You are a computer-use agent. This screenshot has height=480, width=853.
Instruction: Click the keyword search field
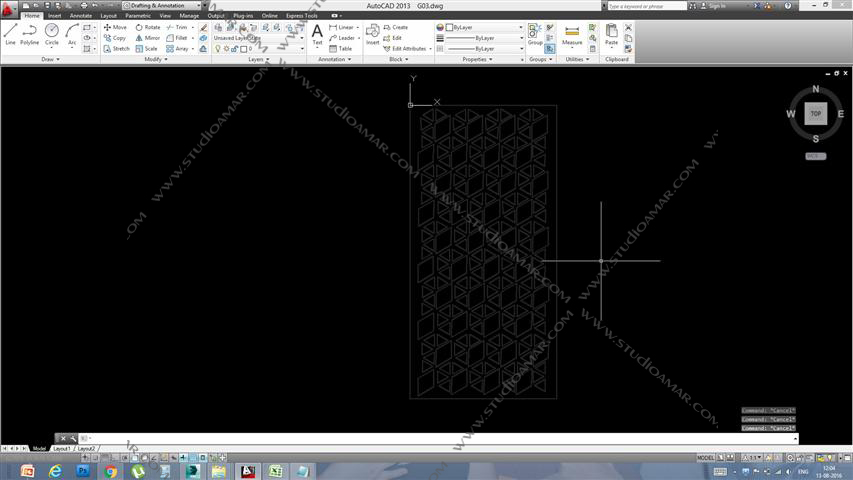[647, 6]
